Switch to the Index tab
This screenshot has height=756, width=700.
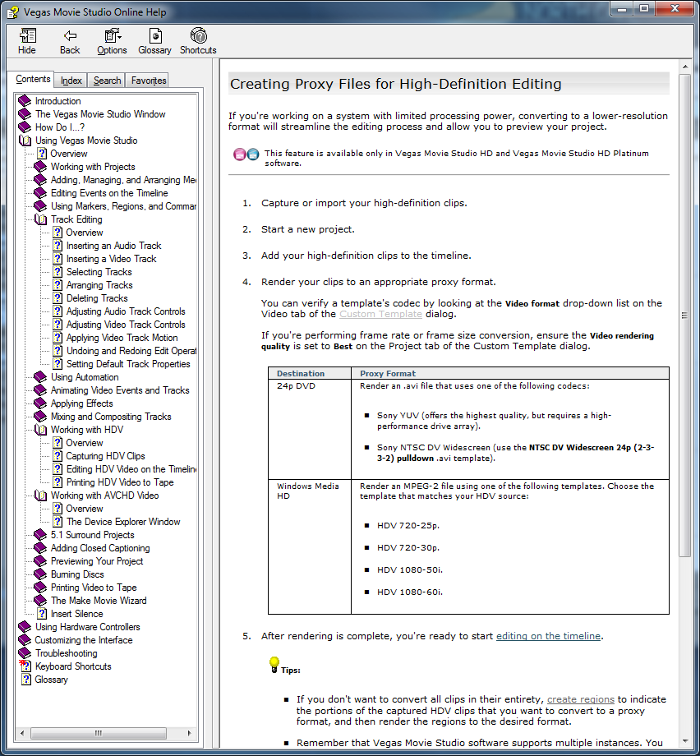71,81
